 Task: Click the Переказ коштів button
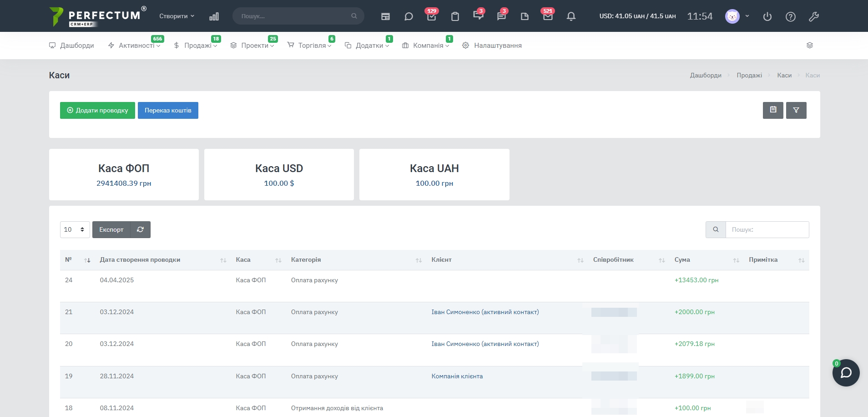click(x=168, y=110)
